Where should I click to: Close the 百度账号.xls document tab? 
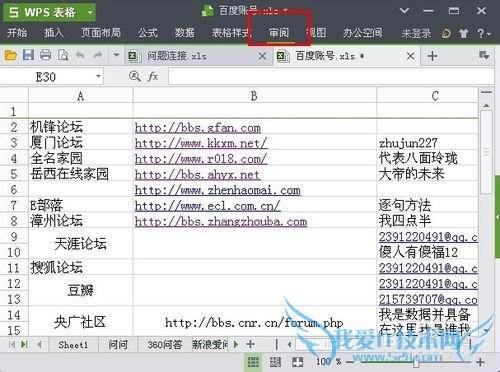click(x=411, y=56)
